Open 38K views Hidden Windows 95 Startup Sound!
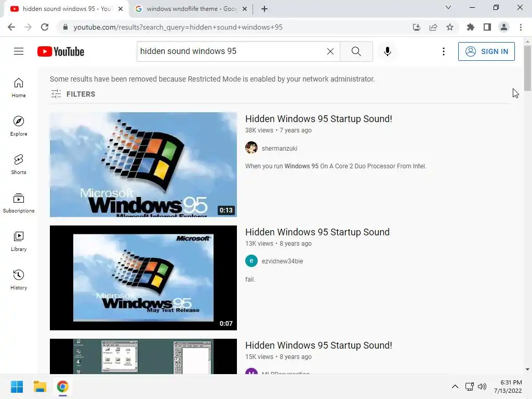 (x=318, y=119)
